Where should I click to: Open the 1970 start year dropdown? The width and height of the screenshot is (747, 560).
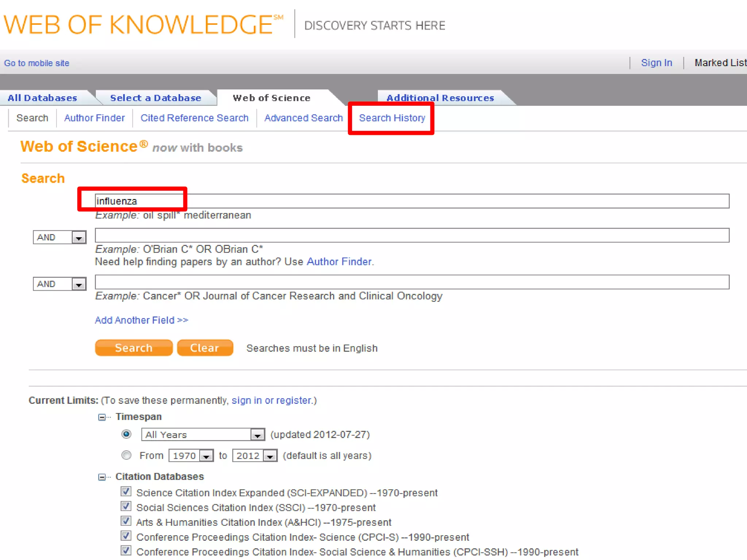tap(206, 456)
